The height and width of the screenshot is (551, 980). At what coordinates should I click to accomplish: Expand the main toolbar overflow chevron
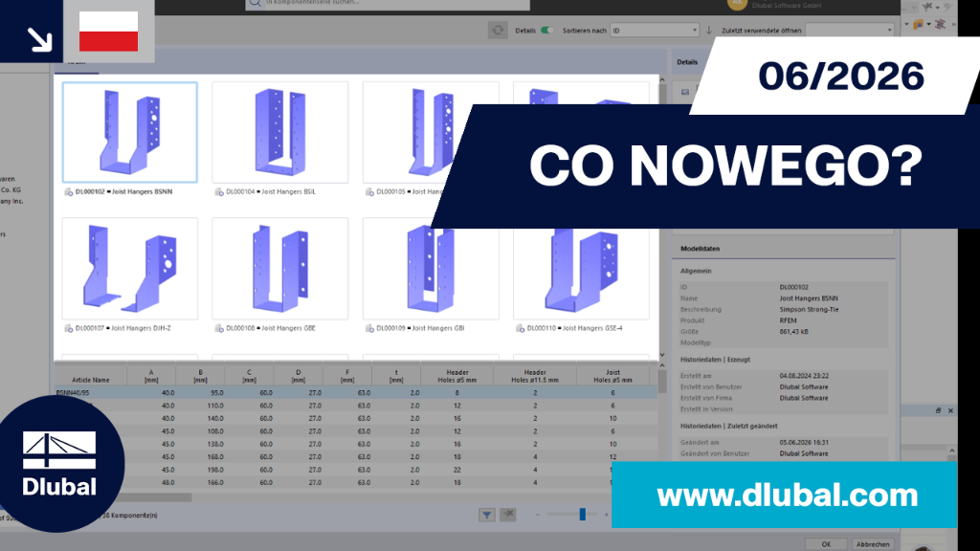click(x=954, y=24)
